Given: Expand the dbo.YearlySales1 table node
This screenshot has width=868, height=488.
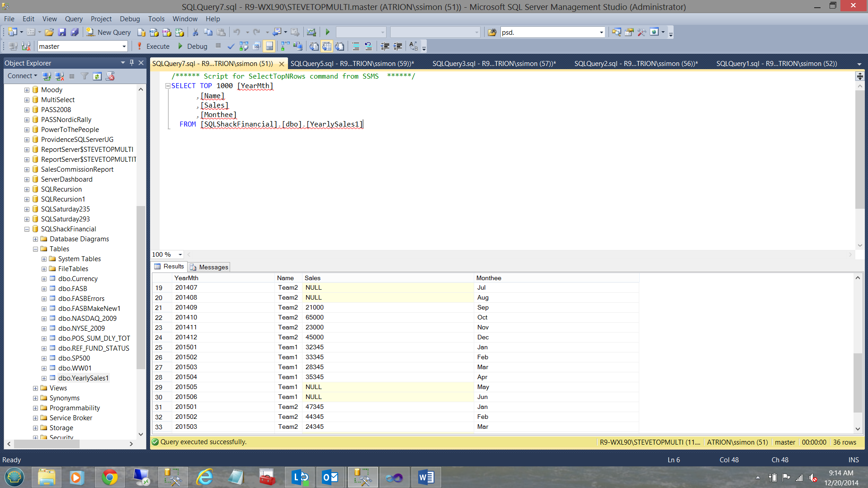Looking at the screenshot, I should pos(44,378).
